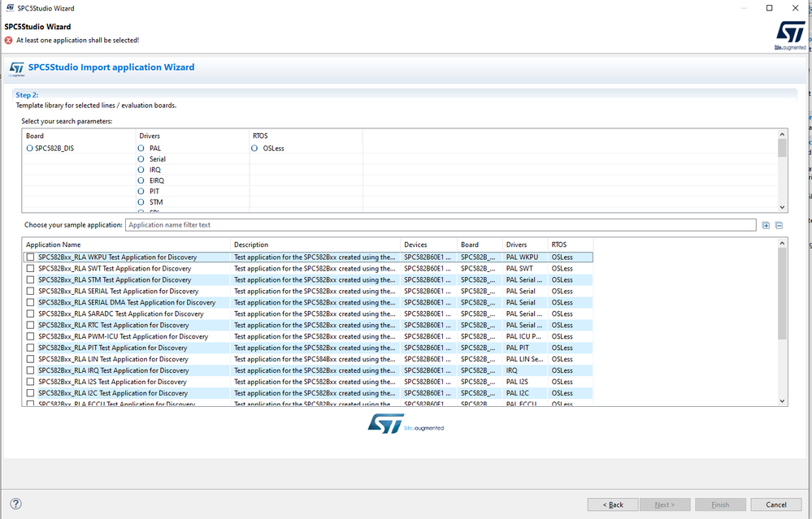Check the PWM-ICU Test Application checkbox
812x519 pixels.
click(31, 337)
